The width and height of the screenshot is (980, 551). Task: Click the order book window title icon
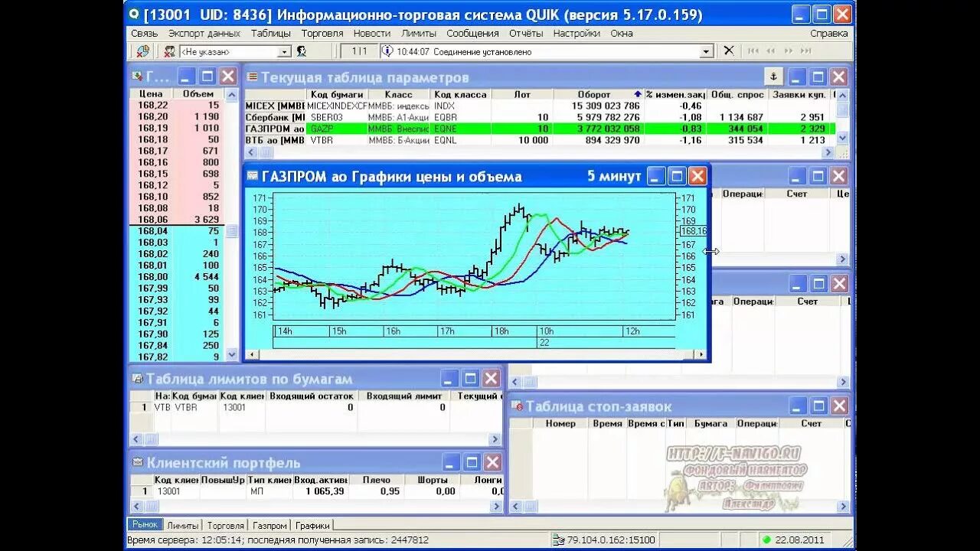[137, 77]
